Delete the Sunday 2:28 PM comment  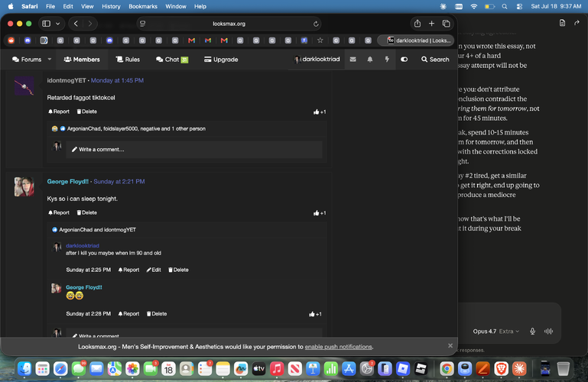point(157,314)
